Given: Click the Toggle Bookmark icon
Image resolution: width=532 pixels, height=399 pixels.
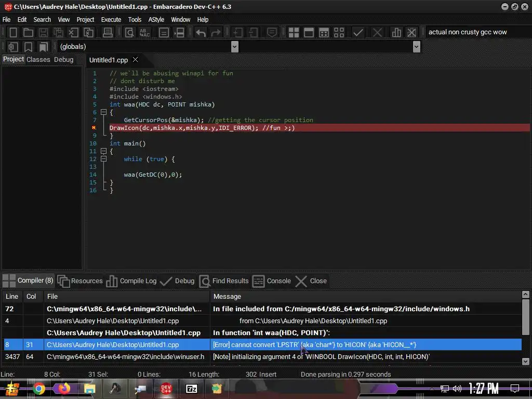Looking at the screenshot, I should tap(29, 47).
